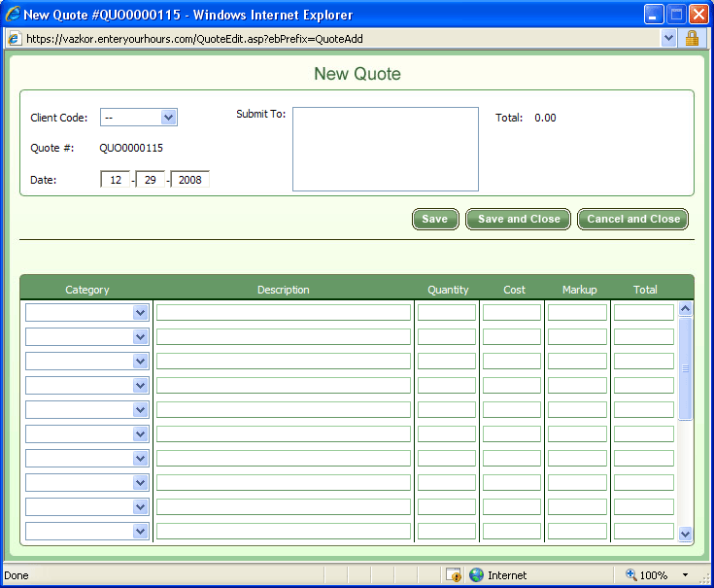Expand the first row Category dropdown

click(140, 312)
